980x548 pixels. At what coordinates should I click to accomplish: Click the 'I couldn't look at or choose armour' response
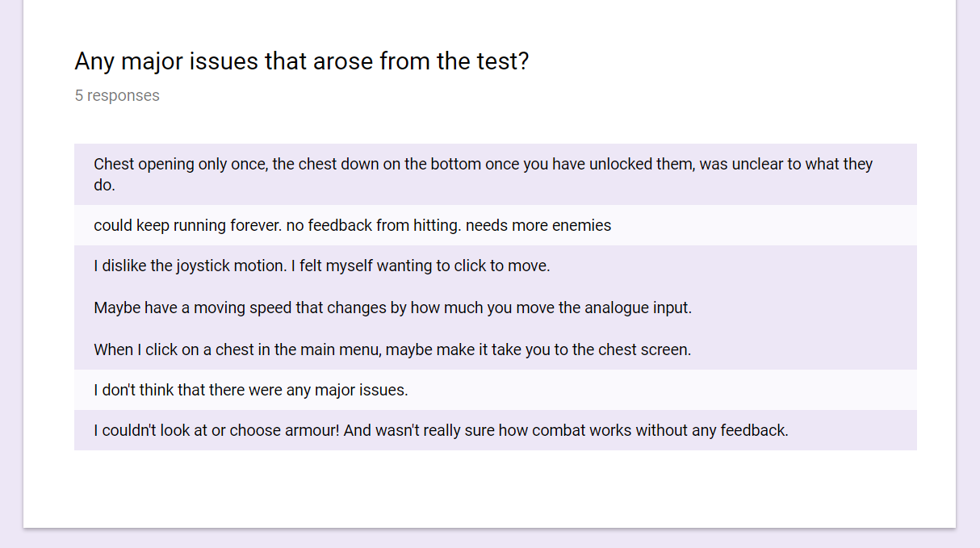495,430
